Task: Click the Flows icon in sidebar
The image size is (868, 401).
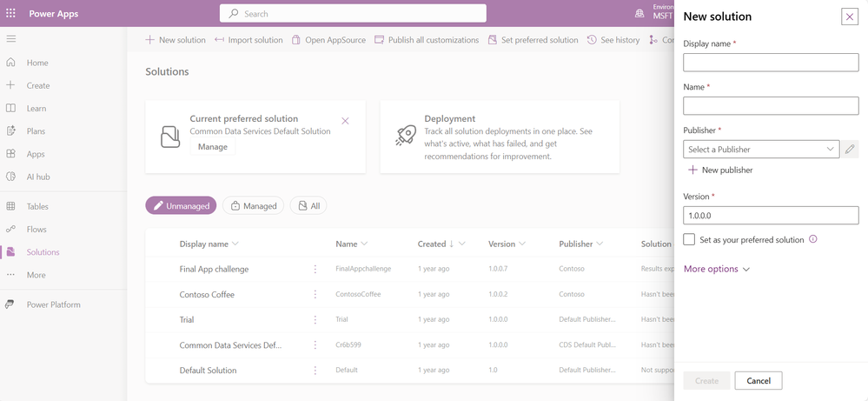Action: [x=10, y=229]
